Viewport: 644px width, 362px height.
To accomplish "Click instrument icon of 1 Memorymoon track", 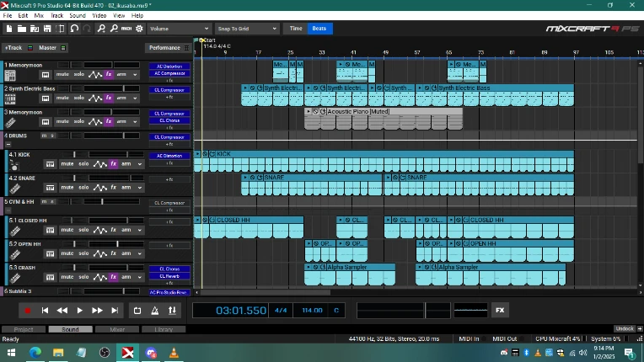I will coord(10,76).
